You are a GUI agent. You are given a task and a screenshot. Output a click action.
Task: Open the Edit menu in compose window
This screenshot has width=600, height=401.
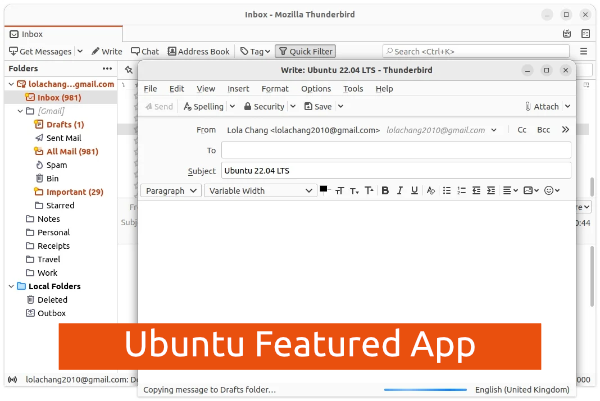[x=177, y=89]
